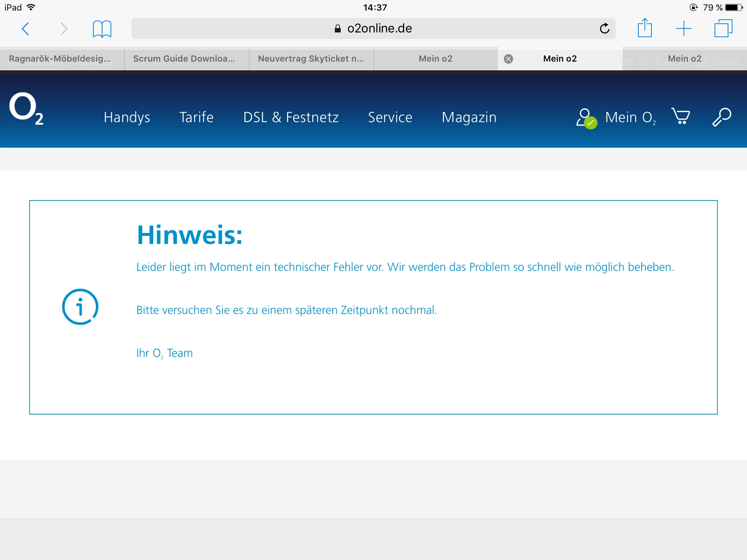This screenshot has width=747, height=560.
Task: Open DSL & Festnetz menu item
Action: pyautogui.click(x=291, y=117)
